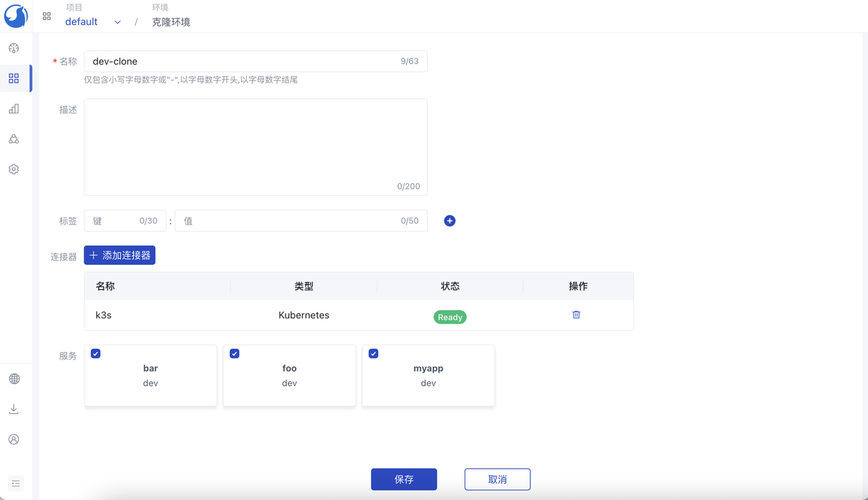
Task: Uncheck the foo service checkbox
Action: click(235, 353)
